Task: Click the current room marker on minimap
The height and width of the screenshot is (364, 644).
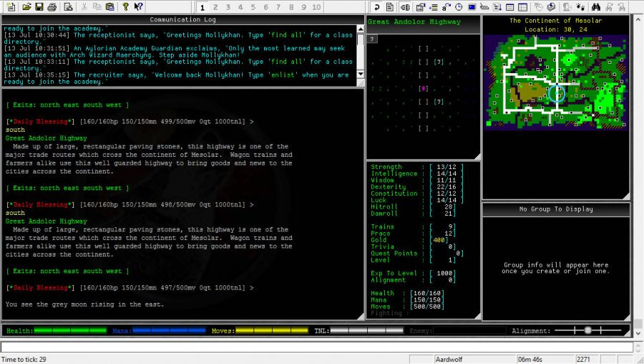Action: pyautogui.click(x=424, y=89)
